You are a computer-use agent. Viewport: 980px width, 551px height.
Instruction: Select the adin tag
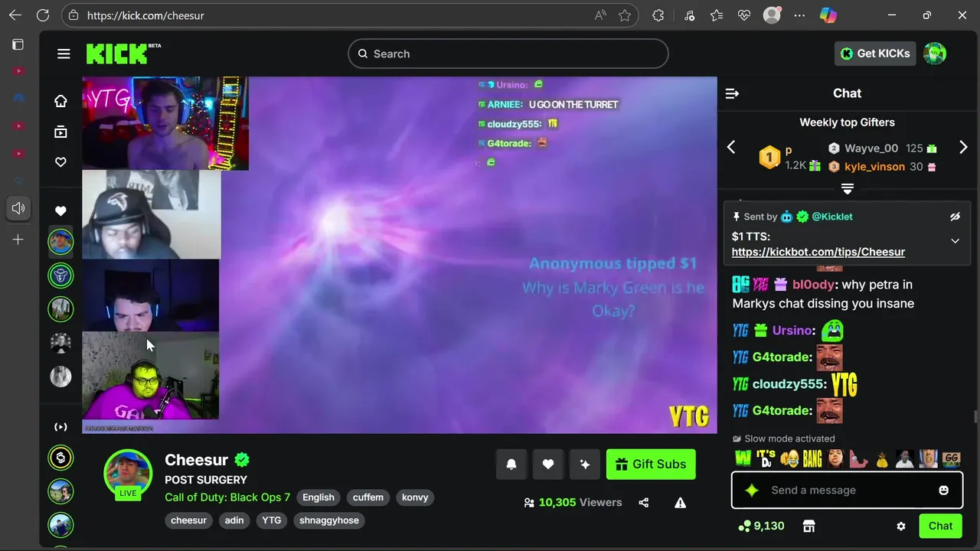(234, 520)
